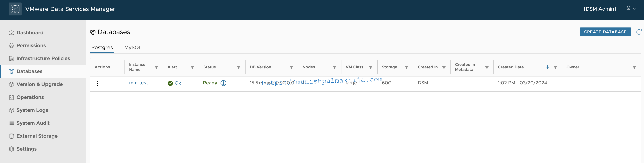644x163 pixels.
Task: Open the Owner column filter
Action: [x=634, y=68]
